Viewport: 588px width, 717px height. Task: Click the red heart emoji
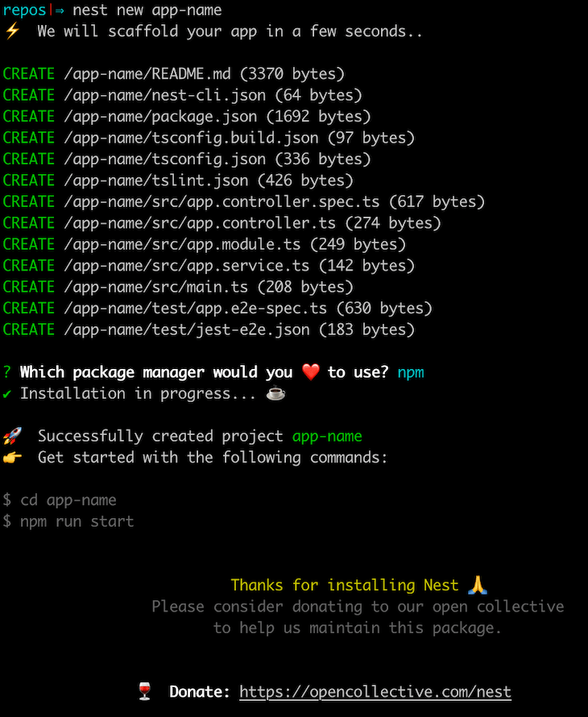(310, 372)
